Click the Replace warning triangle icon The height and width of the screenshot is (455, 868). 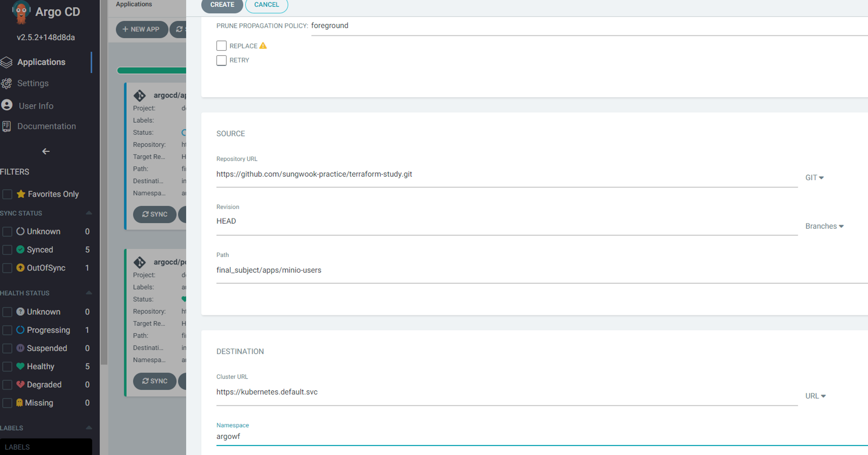coord(263,46)
